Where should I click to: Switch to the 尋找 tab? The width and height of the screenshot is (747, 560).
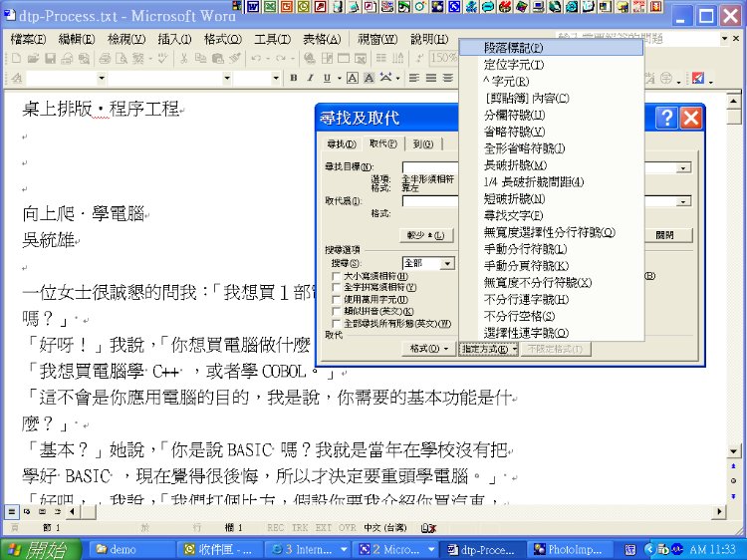click(342, 144)
